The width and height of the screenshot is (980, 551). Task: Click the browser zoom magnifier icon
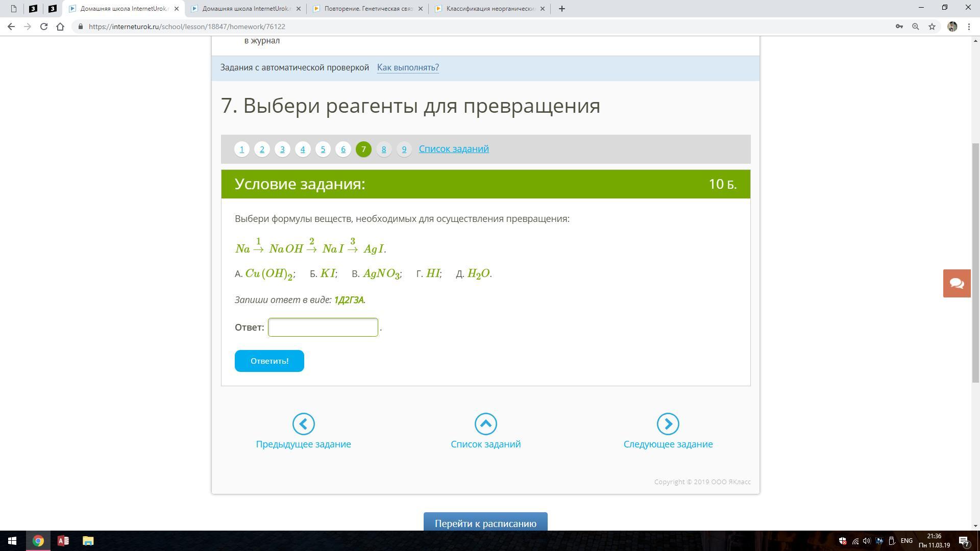[916, 27]
